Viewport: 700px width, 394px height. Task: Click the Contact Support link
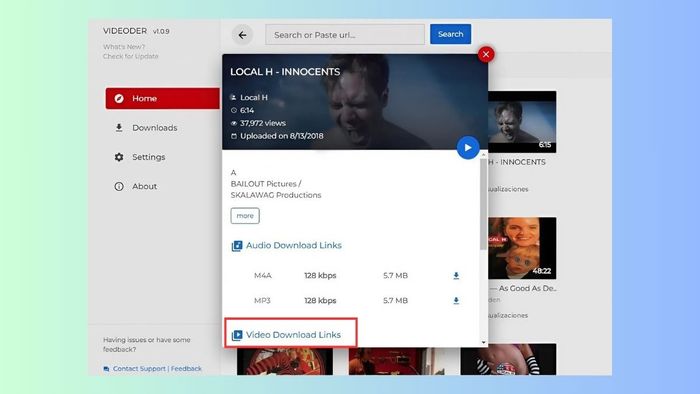139,369
